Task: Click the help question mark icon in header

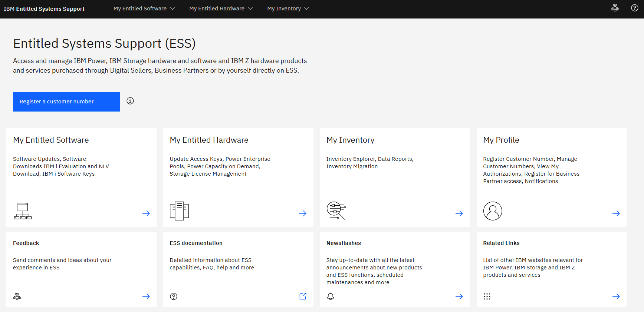Action: [x=635, y=8]
